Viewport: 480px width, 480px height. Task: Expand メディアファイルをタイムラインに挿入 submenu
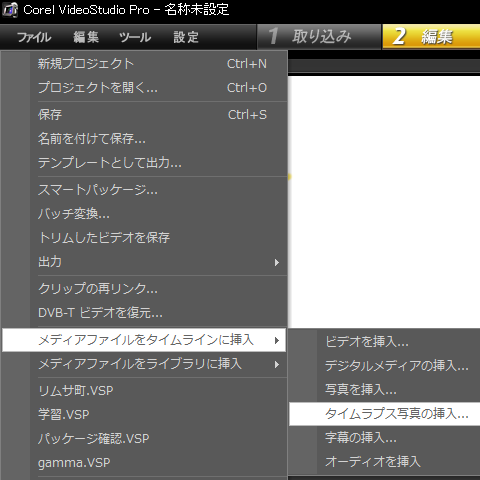(x=144, y=340)
